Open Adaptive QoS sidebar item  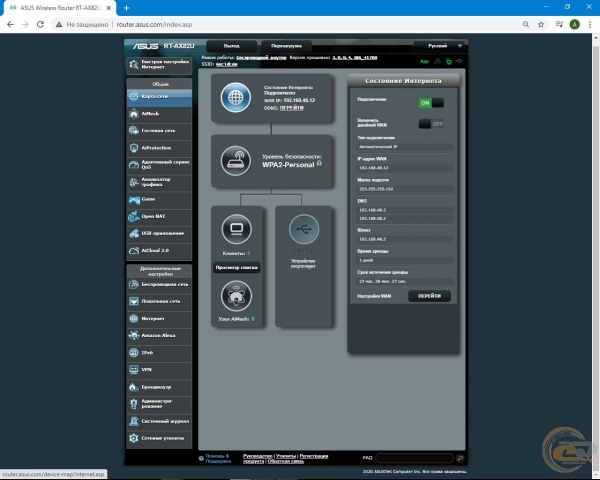[159, 165]
